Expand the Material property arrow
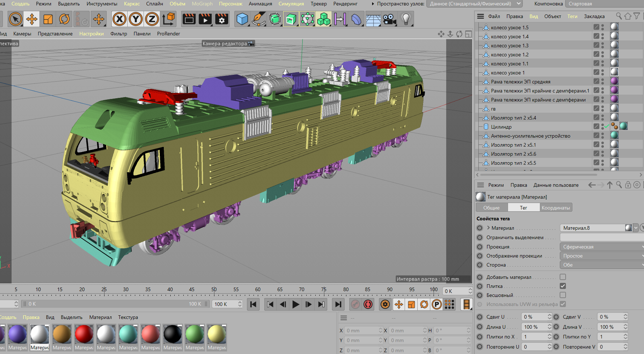The height and width of the screenshot is (354, 644). pyautogui.click(x=489, y=228)
